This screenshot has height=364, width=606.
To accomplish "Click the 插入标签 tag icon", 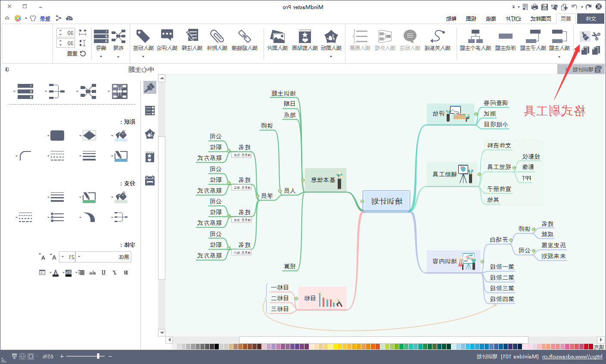I will click(143, 36).
